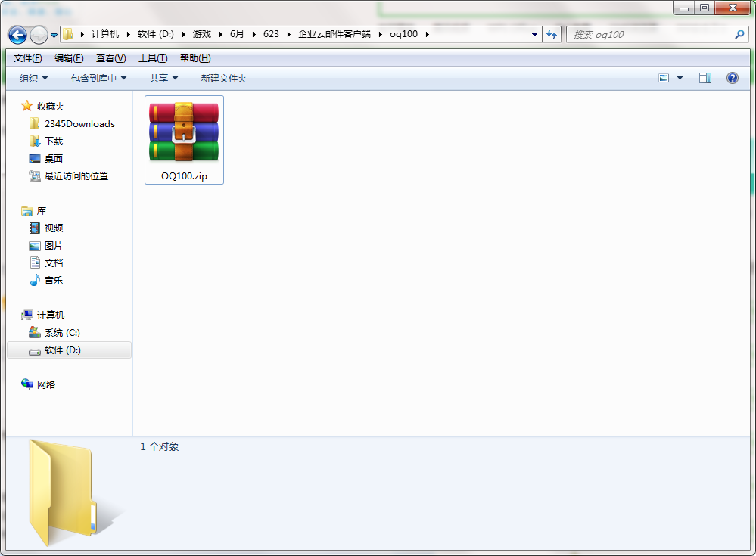Open the 帮助(H) menu
The image size is (756, 556).
point(195,58)
